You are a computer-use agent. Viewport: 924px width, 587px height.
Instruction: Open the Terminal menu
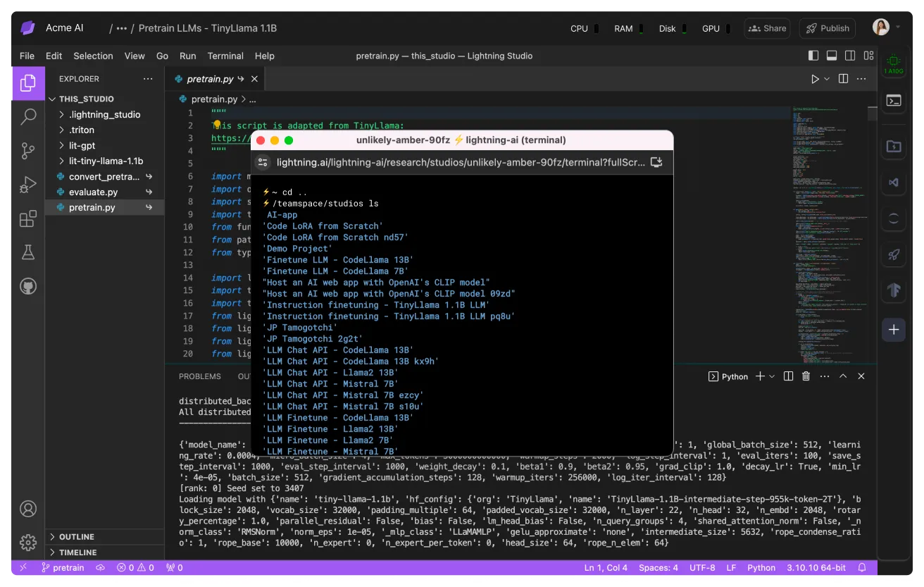(x=225, y=56)
